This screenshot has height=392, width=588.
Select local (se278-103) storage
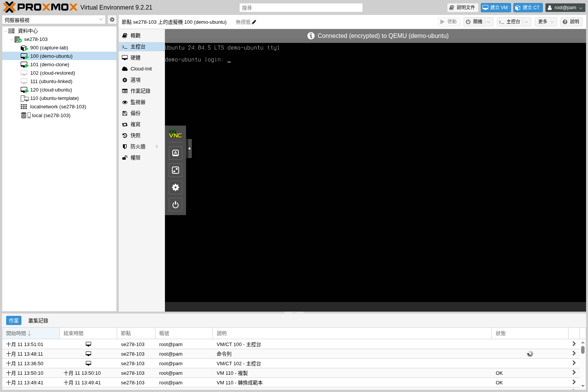coord(59,115)
